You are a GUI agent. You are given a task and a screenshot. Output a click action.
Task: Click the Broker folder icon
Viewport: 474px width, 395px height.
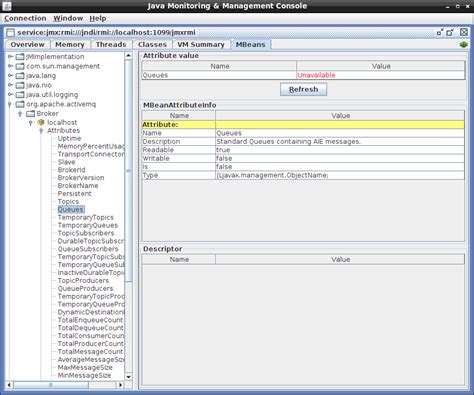click(31, 114)
